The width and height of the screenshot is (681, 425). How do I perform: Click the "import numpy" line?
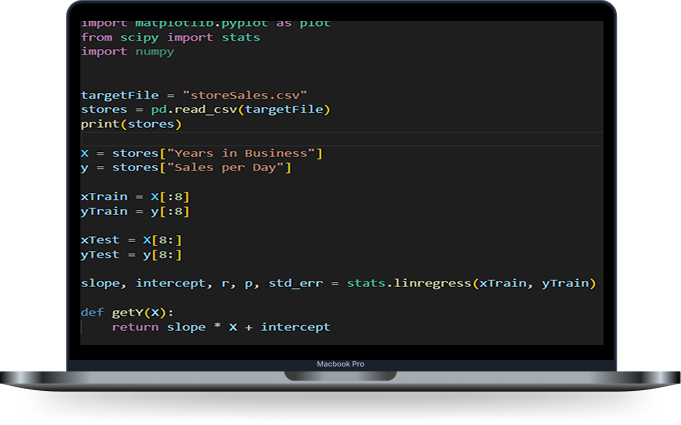click(127, 52)
